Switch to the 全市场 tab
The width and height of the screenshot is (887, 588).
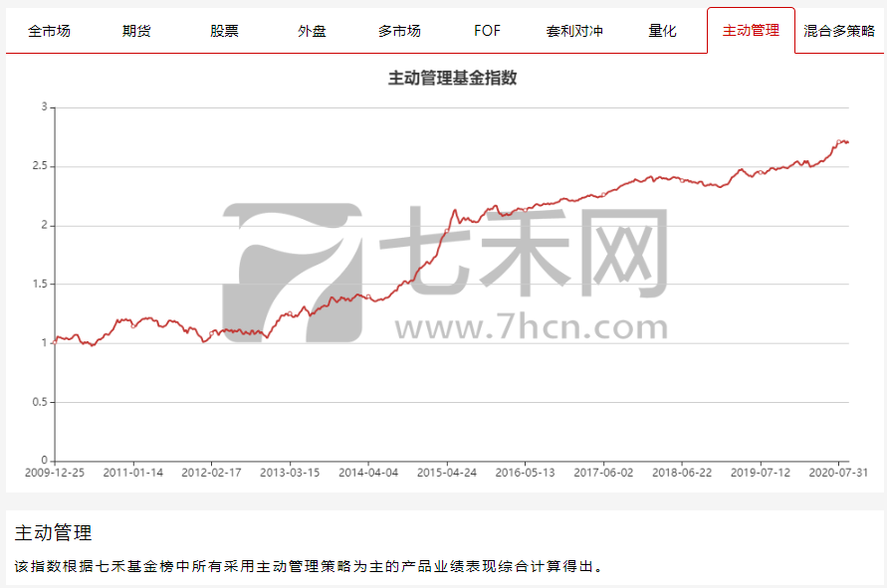point(49,31)
